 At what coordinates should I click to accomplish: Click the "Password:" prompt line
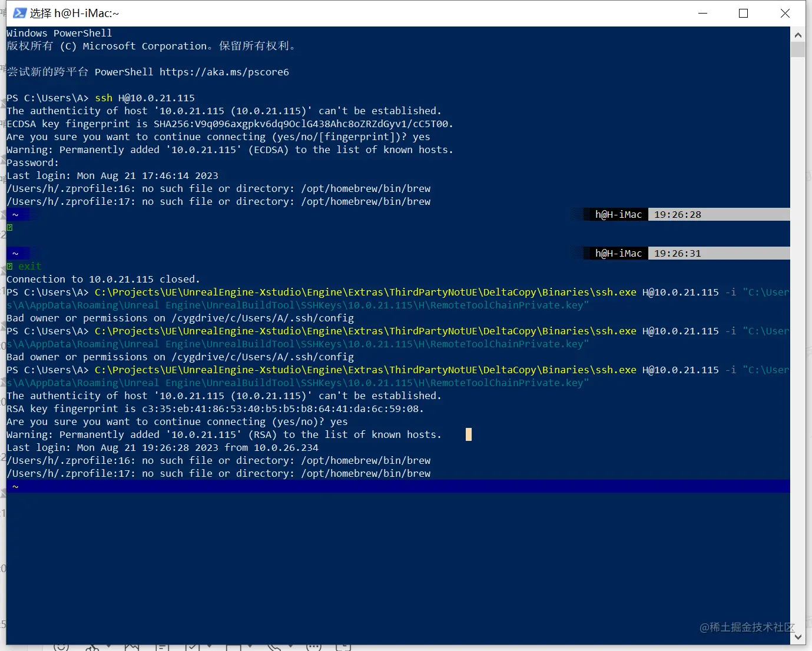pos(32,162)
